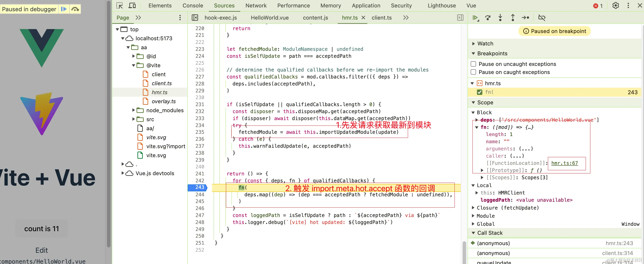644x264 pixels.
Task: Open the hmr.ts:67 function location link
Action: pos(565,163)
